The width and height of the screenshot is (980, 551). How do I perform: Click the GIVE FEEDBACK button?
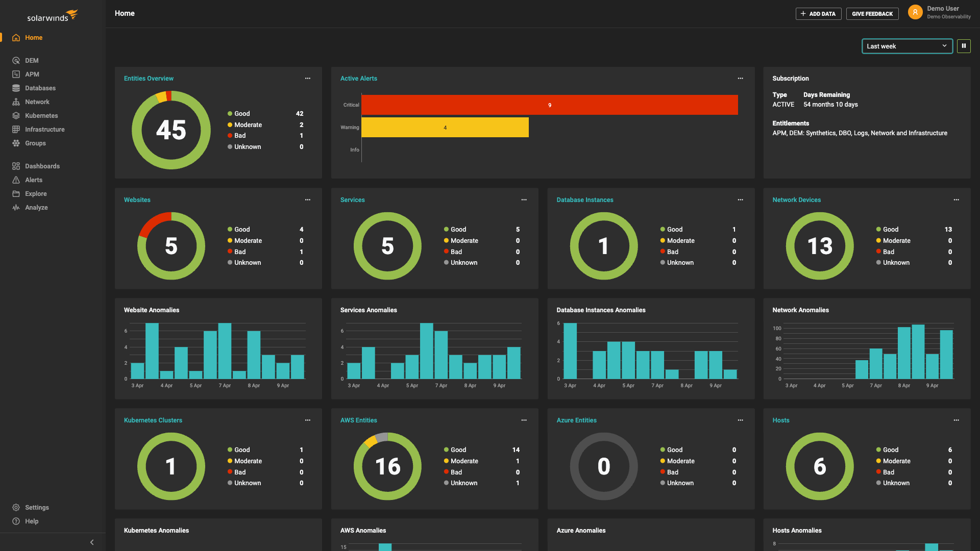[x=872, y=14]
